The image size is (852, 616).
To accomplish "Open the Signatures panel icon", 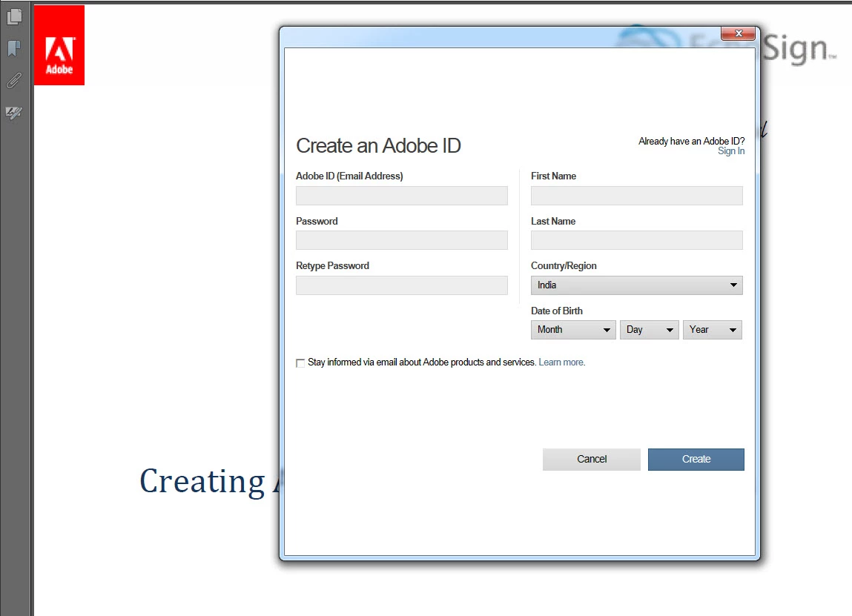I will tap(13, 113).
